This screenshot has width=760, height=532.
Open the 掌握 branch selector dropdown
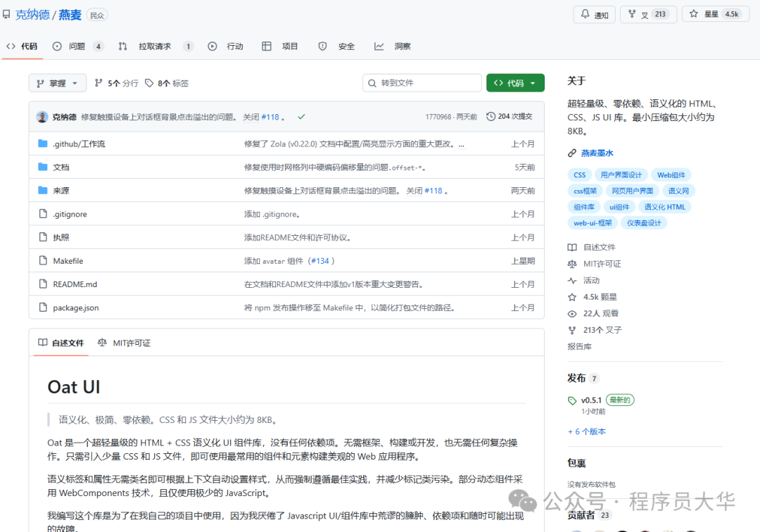pyautogui.click(x=57, y=82)
